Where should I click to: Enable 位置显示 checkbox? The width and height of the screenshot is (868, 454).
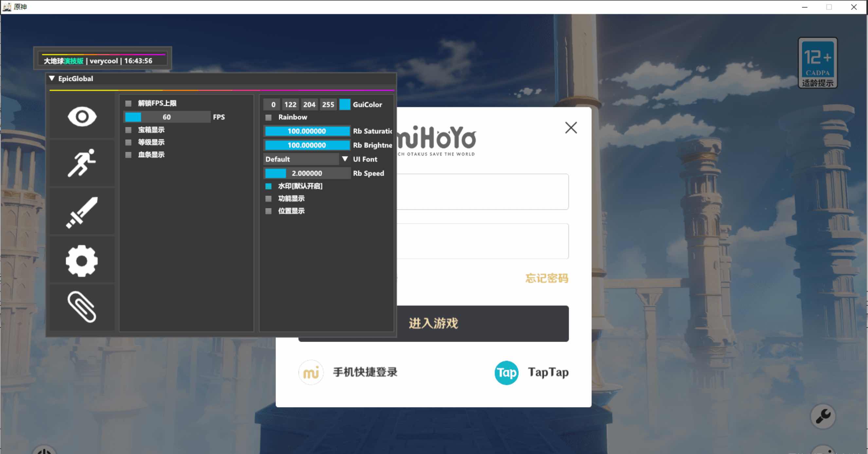pos(269,211)
